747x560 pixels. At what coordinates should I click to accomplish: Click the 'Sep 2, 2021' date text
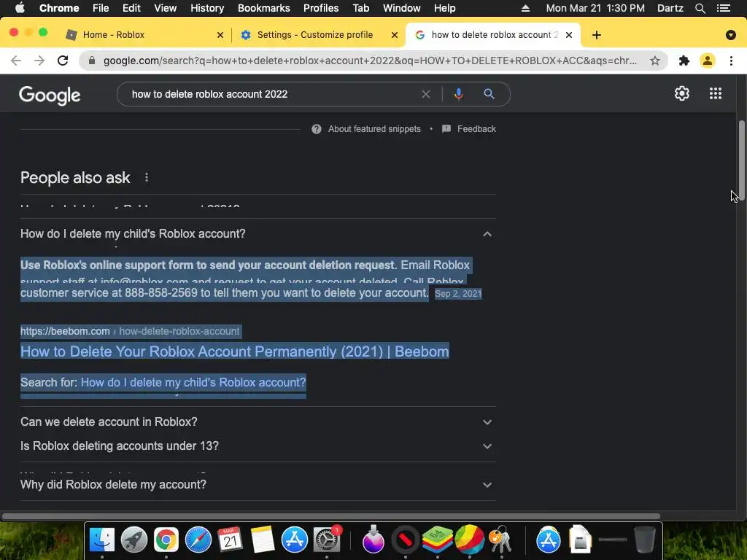[x=458, y=294]
